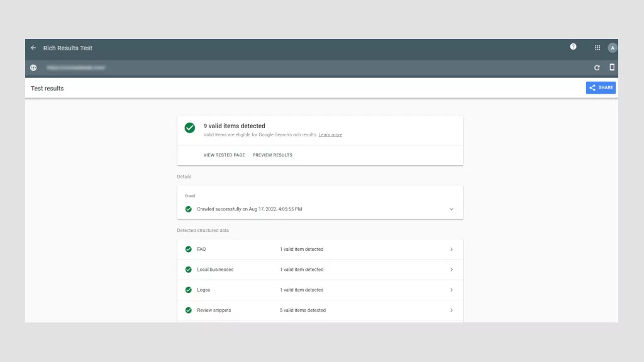Switch to smartphone device icon

612,67
